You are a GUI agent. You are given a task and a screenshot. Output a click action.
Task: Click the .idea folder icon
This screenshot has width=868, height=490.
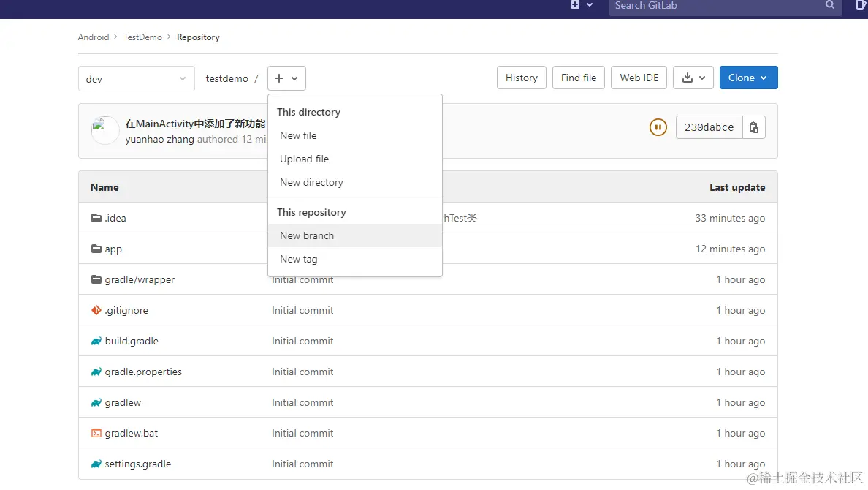point(96,218)
